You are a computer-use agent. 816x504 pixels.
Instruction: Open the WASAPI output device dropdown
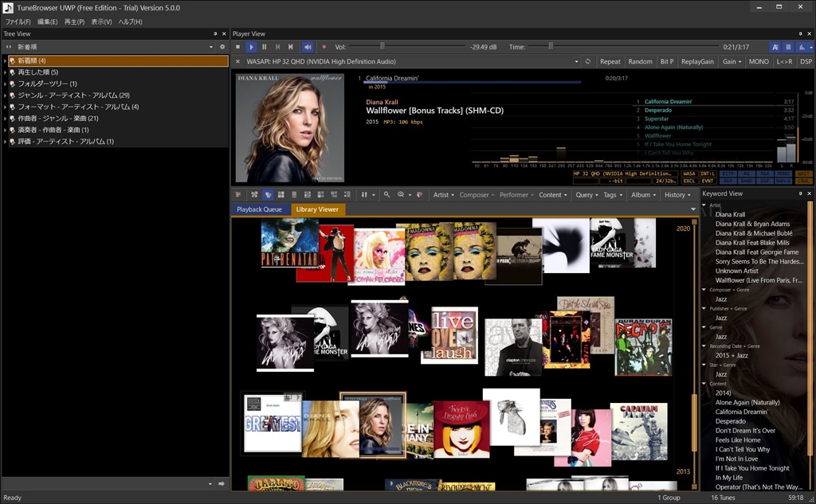575,61
